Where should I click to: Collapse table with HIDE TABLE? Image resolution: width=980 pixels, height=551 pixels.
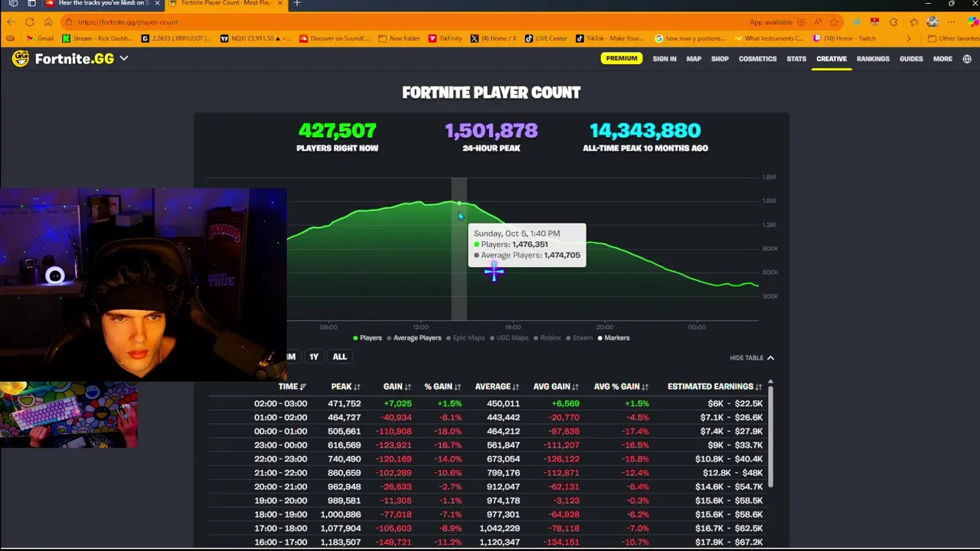pyautogui.click(x=752, y=357)
